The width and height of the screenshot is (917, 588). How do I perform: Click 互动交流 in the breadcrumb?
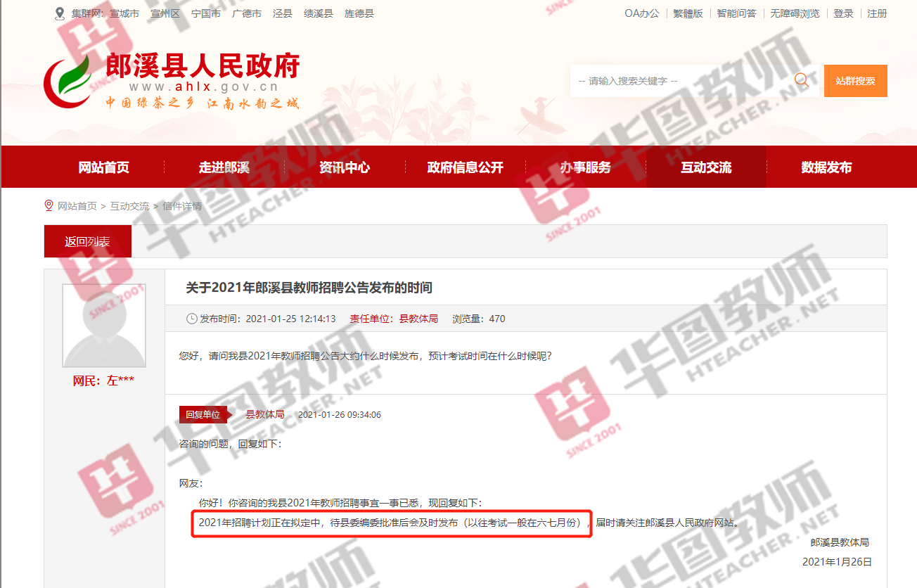[x=129, y=206]
